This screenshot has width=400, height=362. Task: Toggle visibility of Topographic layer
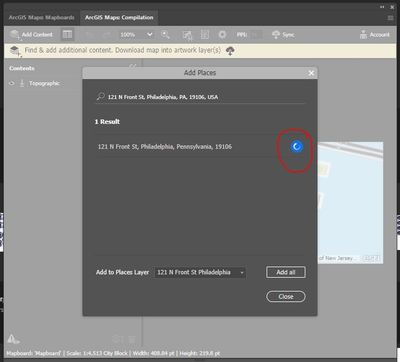tap(12, 83)
